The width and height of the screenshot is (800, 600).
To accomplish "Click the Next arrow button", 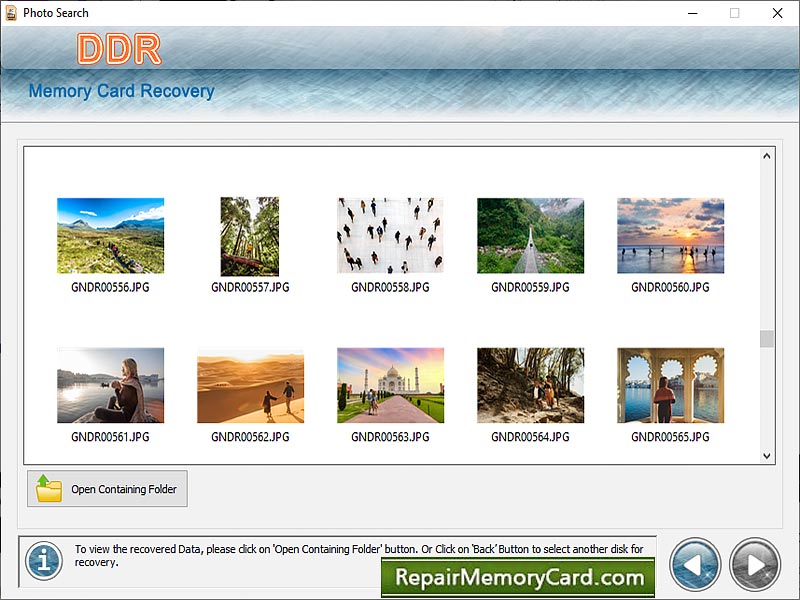I will coord(755,564).
